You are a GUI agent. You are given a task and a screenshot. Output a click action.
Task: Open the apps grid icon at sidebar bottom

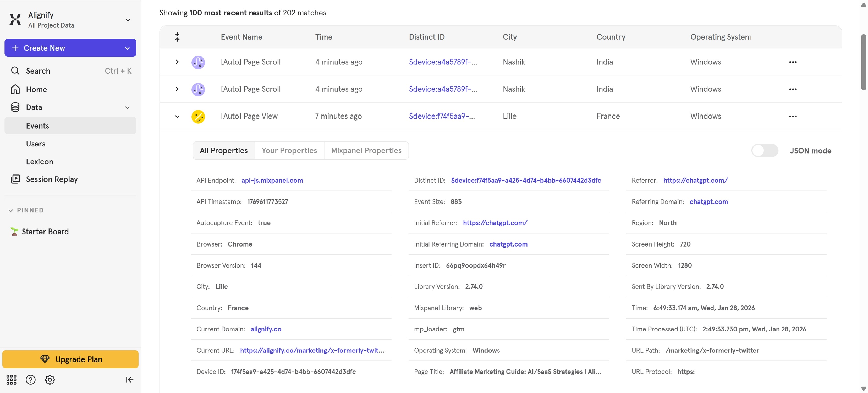(11, 380)
